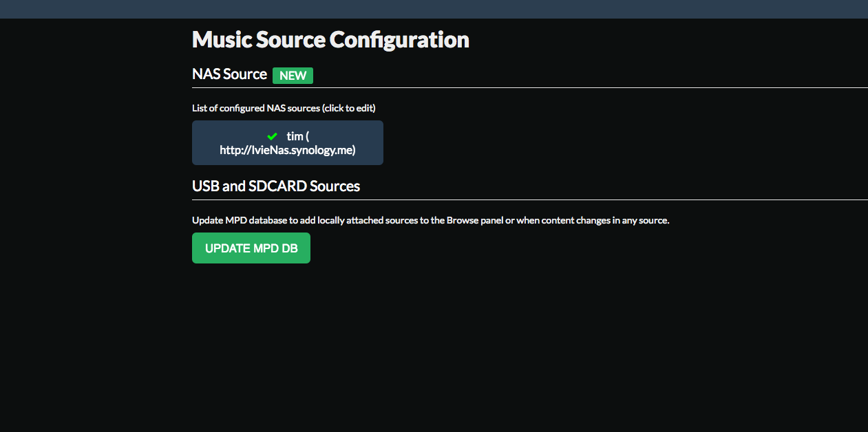
Task: Click the 'Update MPD database' description text
Action: click(431, 221)
